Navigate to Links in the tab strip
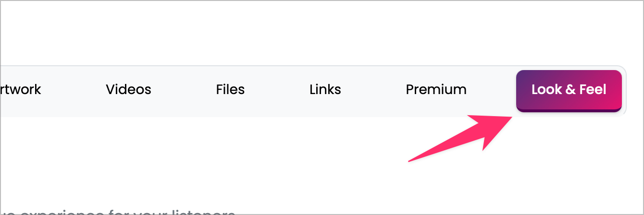Viewport: 644px width, 215px height. click(x=325, y=90)
